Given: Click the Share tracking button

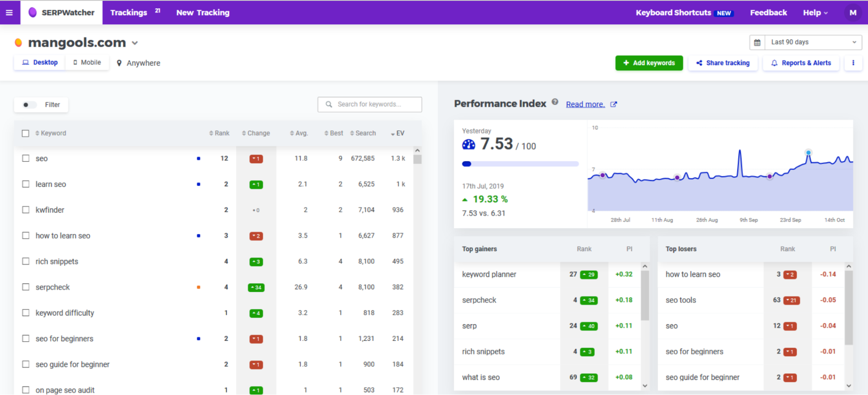Looking at the screenshot, I should pos(723,63).
